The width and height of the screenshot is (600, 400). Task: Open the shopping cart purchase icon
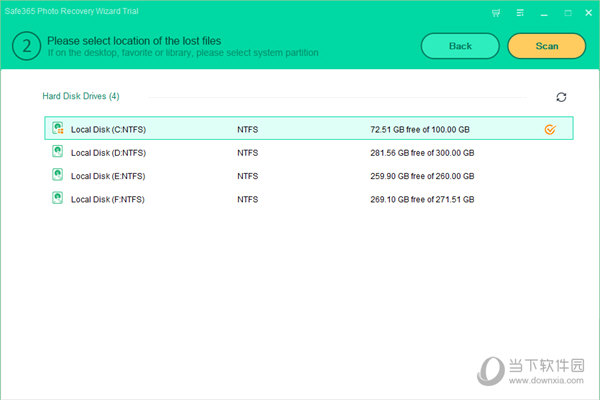pyautogui.click(x=496, y=13)
